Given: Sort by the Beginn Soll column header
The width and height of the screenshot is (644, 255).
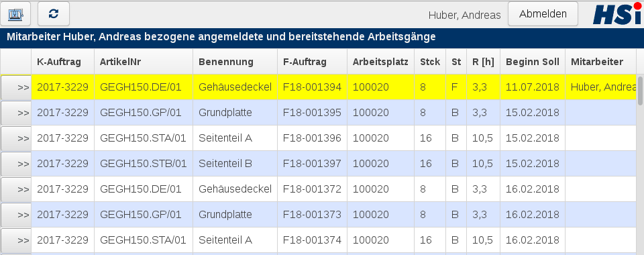Looking at the screenshot, I should coord(532,62).
